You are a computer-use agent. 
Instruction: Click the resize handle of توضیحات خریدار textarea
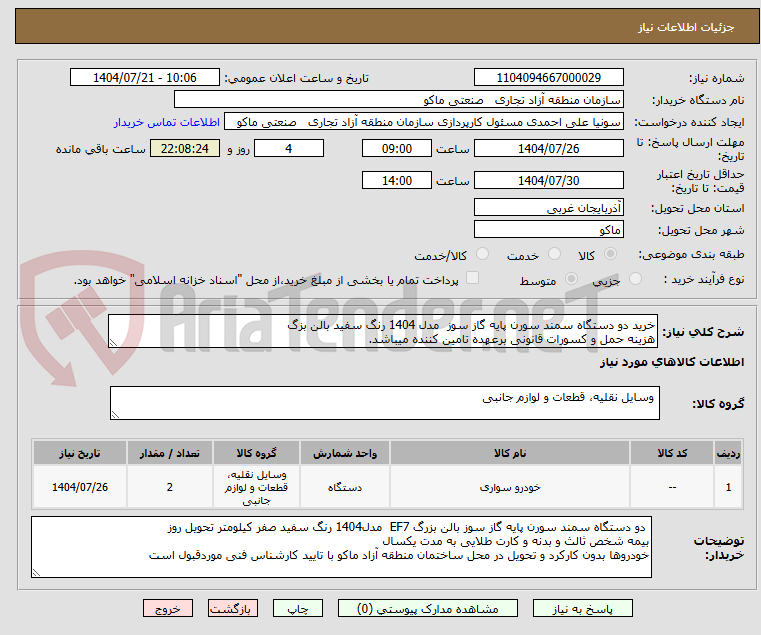pyautogui.click(x=36, y=573)
